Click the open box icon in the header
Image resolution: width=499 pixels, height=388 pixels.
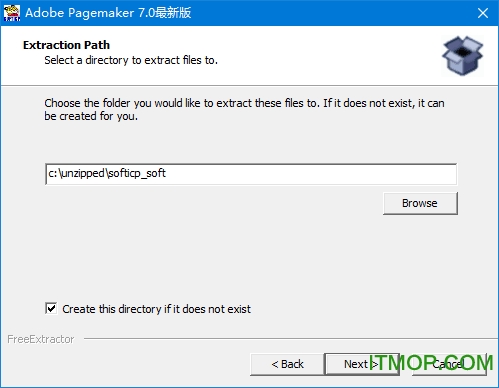tap(462, 56)
